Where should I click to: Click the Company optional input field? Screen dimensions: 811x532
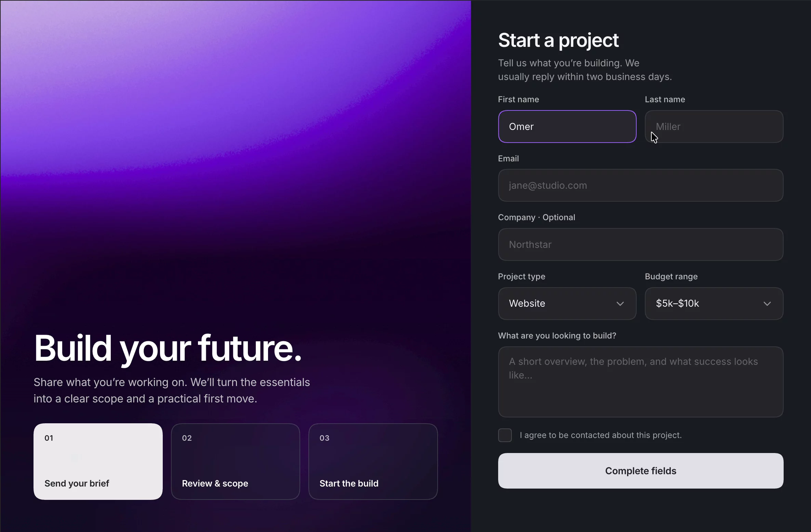point(640,244)
